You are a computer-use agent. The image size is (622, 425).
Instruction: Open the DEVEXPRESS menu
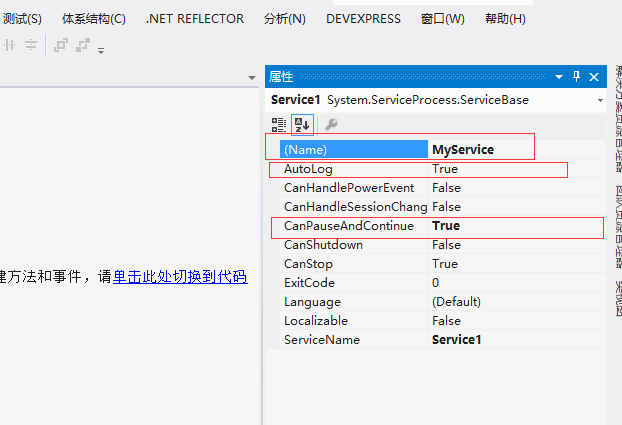(363, 19)
